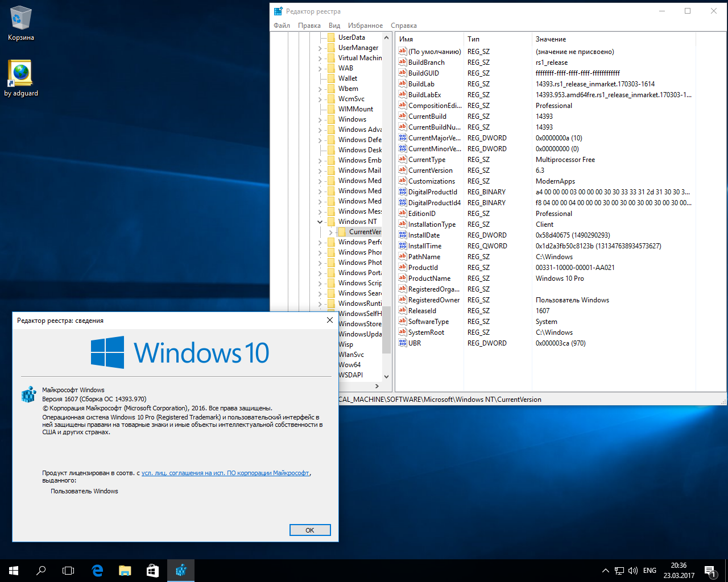Click the BuildGUID string icon

click(403, 73)
